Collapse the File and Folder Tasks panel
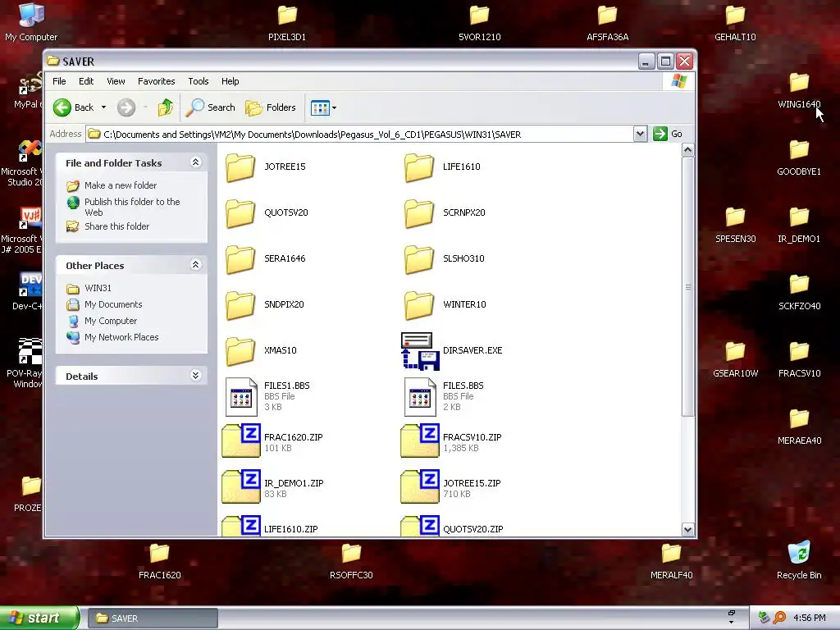This screenshot has height=630, width=840. click(195, 162)
